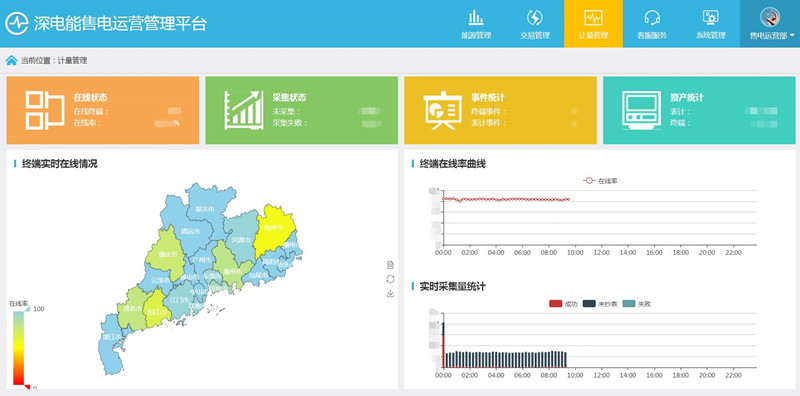Toggle the 在线率 legend series
The width and height of the screenshot is (800, 396).
coord(601,181)
